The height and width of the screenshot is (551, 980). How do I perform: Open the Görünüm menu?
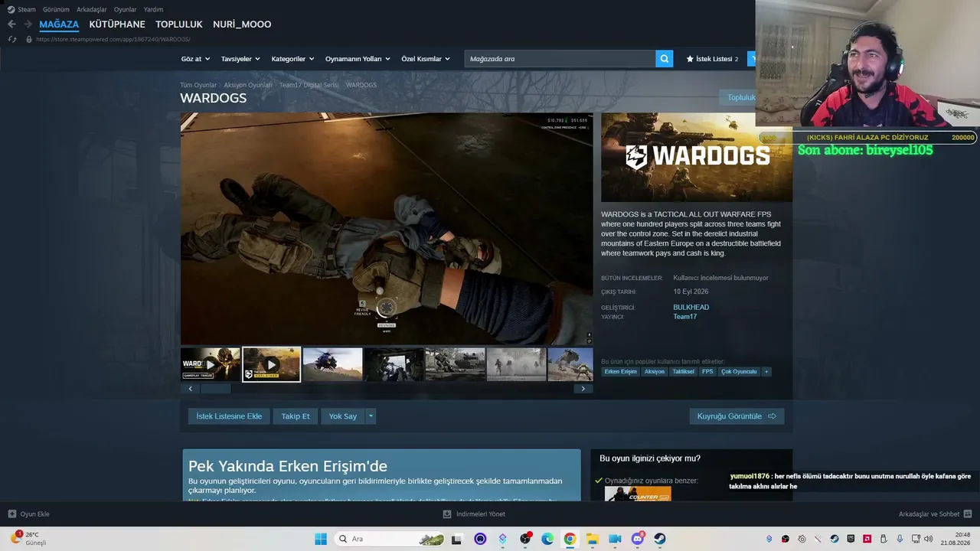[56, 9]
